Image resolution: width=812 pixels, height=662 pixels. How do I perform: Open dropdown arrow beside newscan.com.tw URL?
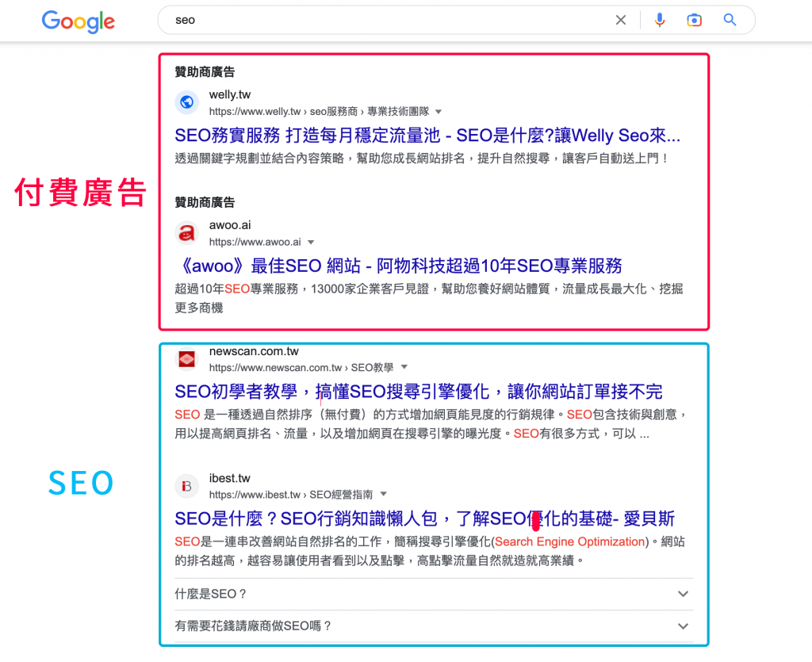click(x=404, y=367)
